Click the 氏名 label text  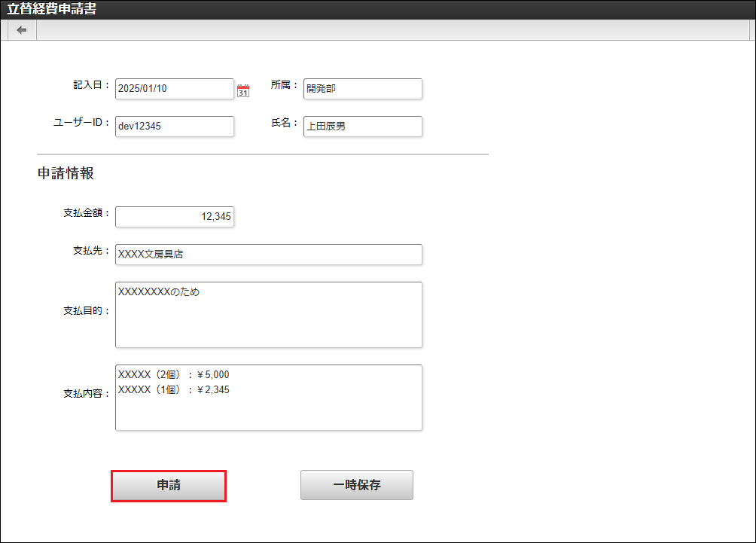[284, 123]
